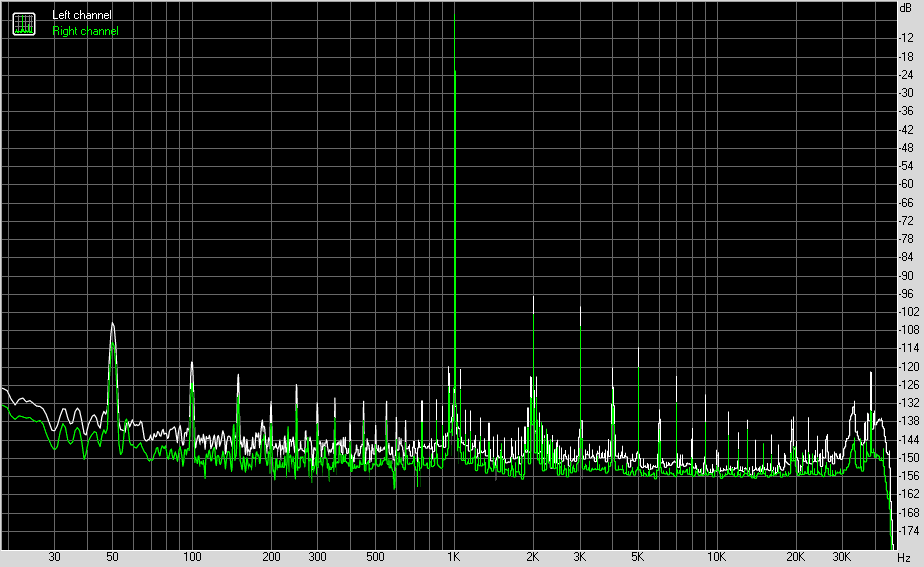Click the -60 dB axis value
Viewport: 924px width, 567px height.
[906, 184]
